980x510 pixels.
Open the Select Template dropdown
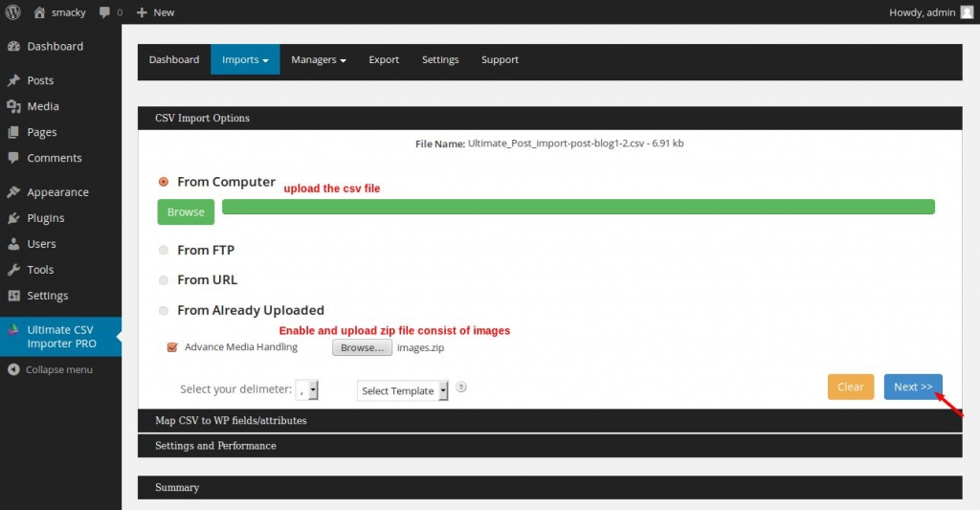(x=403, y=390)
